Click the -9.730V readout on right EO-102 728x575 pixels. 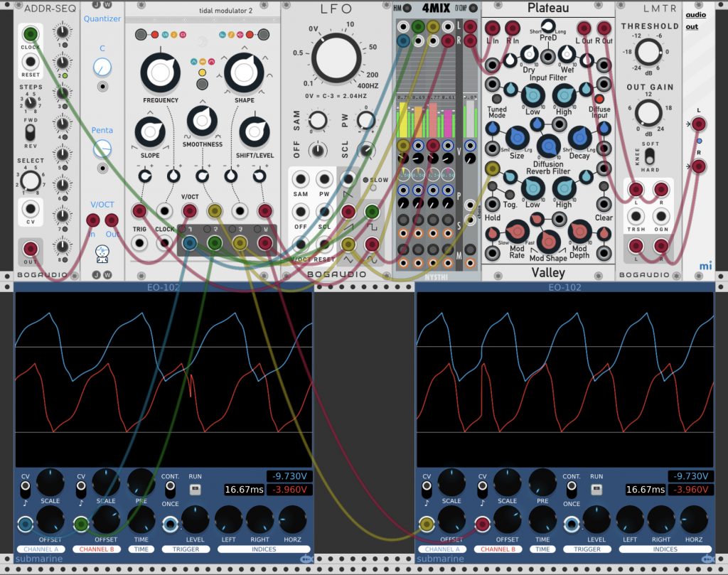tap(690, 476)
